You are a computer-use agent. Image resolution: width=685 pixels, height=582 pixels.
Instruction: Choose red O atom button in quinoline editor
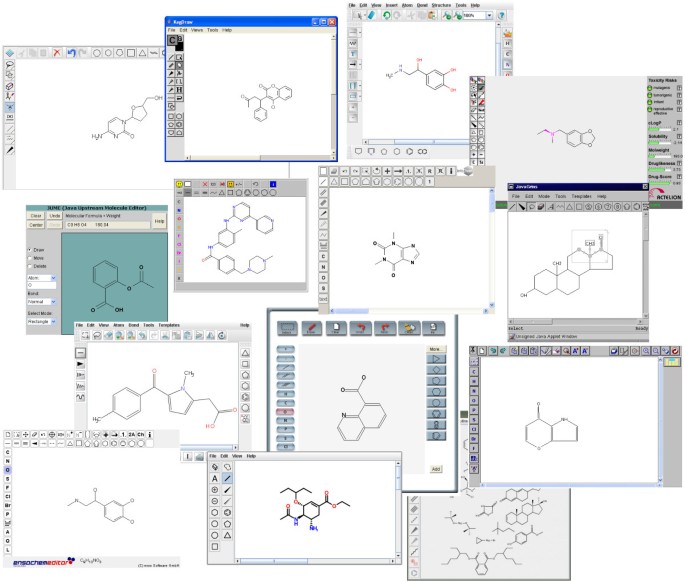point(286,412)
